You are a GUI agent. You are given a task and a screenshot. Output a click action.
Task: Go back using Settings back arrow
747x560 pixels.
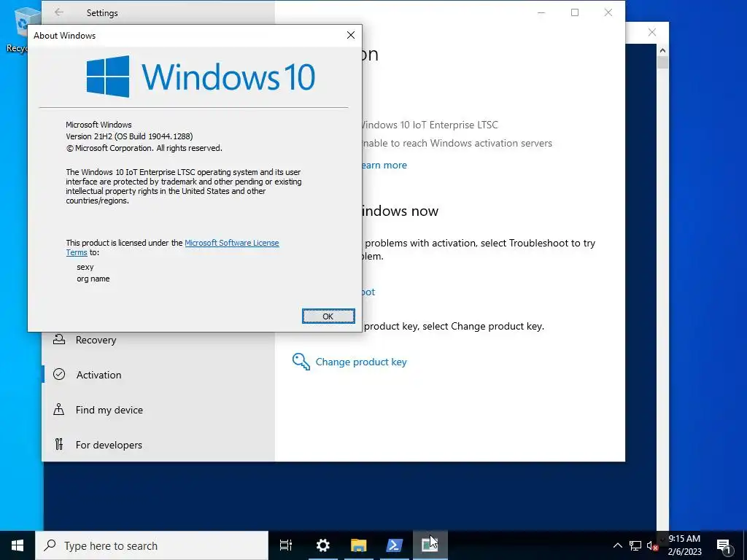pos(58,12)
